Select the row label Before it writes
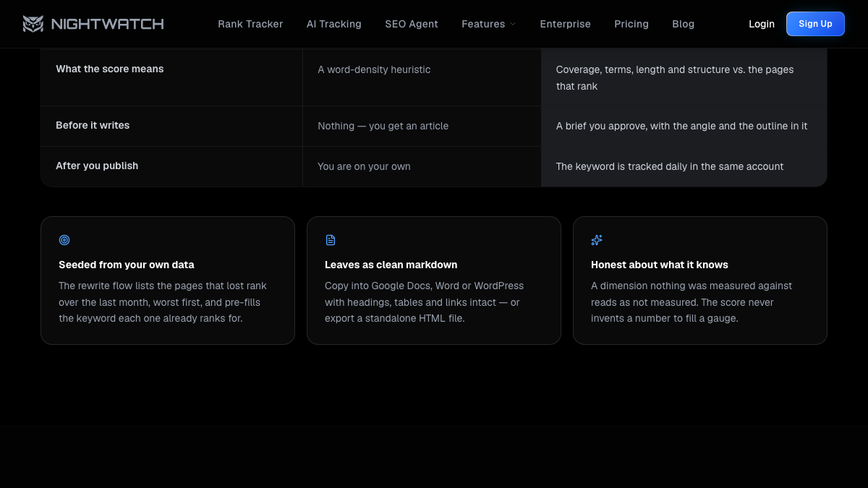 (x=93, y=125)
